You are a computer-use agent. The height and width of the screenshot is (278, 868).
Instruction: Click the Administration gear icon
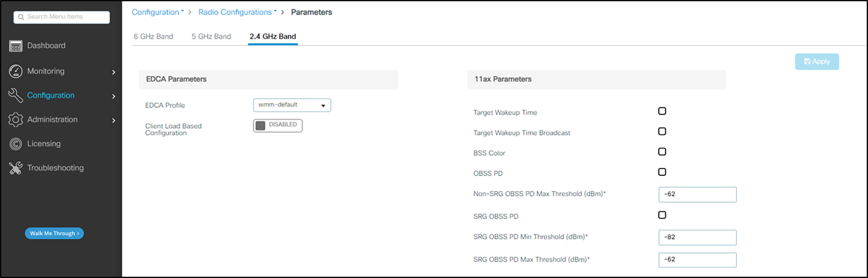pos(15,119)
